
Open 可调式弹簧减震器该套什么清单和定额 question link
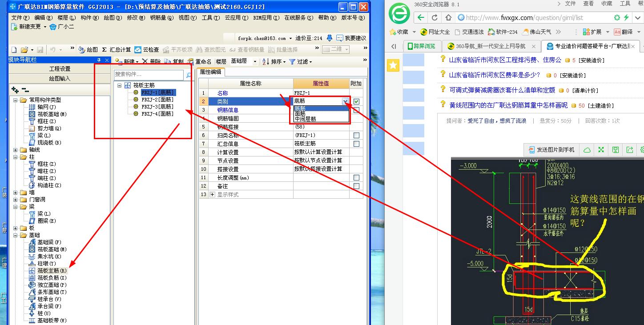pyautogui.click(x=502, y=90)
